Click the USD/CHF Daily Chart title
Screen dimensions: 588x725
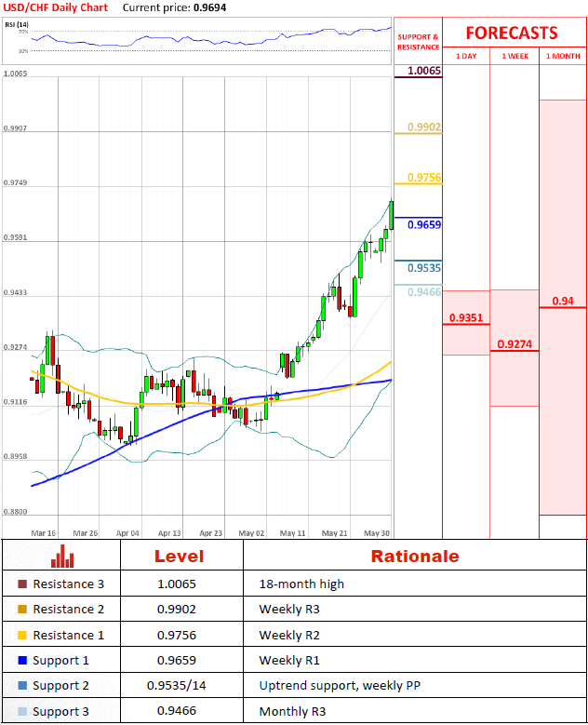click(x=56, y=7)
